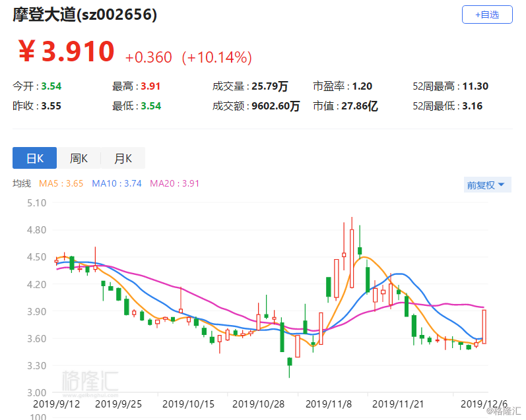Click the change percentage (+10.14%)
526x420 pixels.
coord(216,57)
